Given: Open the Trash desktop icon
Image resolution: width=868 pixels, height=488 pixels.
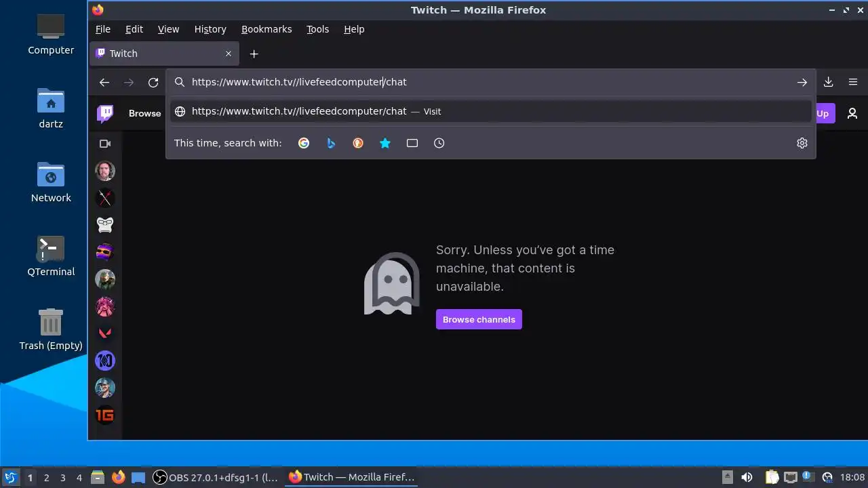Looking at the screenshot, I should pyautogui.click(x=51, y=329).
